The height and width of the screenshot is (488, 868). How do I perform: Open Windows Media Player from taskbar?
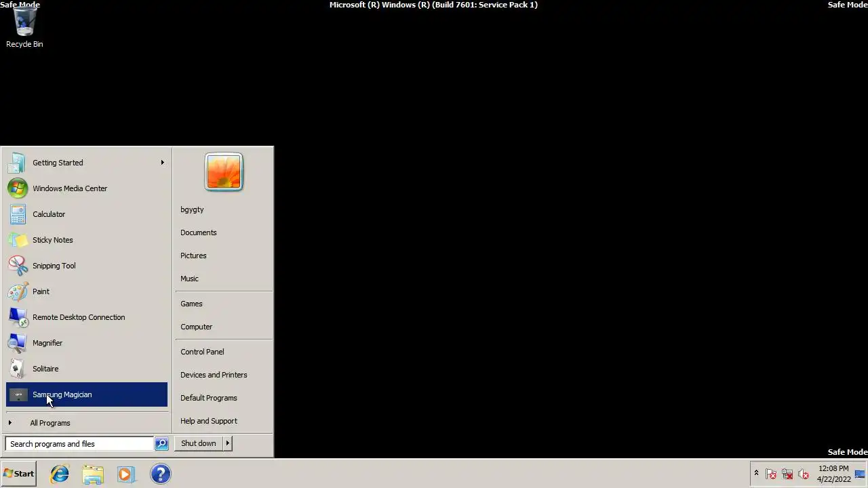point(126,474)
